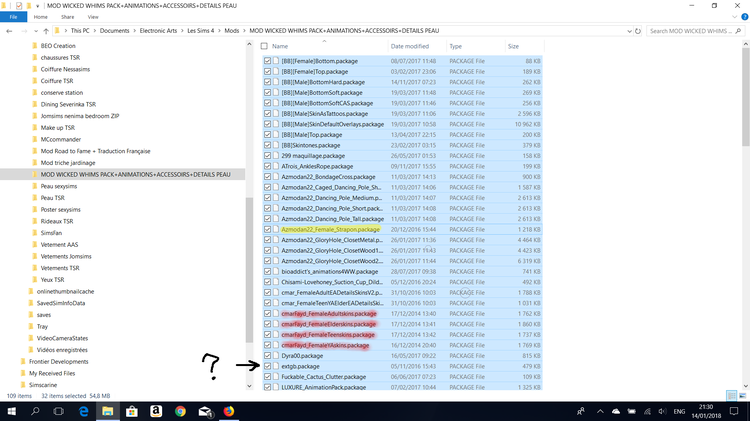Open OneDrive cloud tray icon
The height and width of the screenshot is (421, 750).
tap(616, 411)
